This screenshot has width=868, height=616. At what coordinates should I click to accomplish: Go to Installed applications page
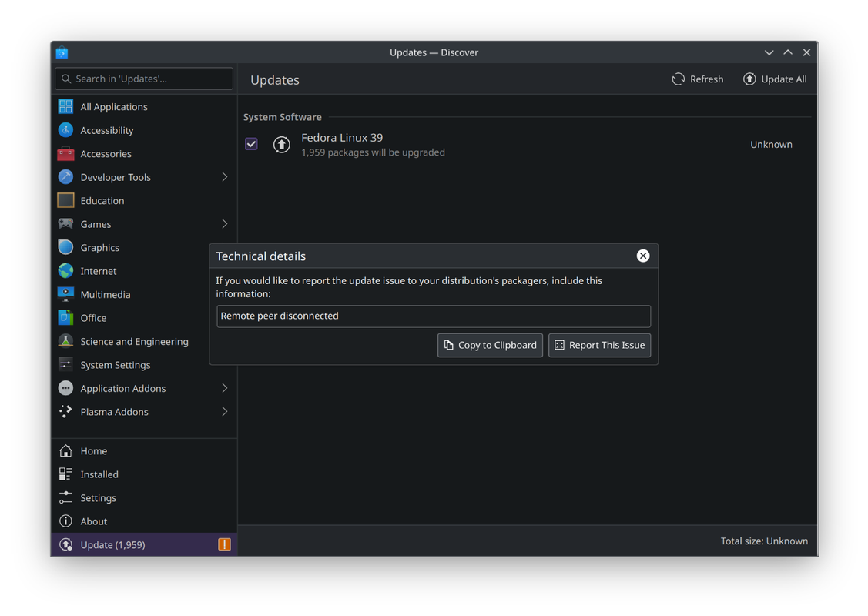coord(144,474)
